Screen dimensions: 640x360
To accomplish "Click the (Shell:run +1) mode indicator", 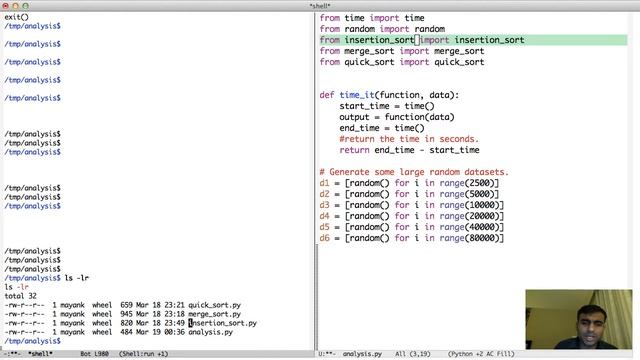I will click(144, 354).
